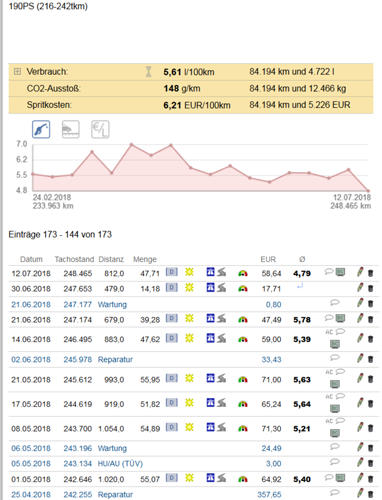Delete the 30.06.2018 fueling entry
The height and width of the screenshot is (500, 382).
(x=370, y=288)
